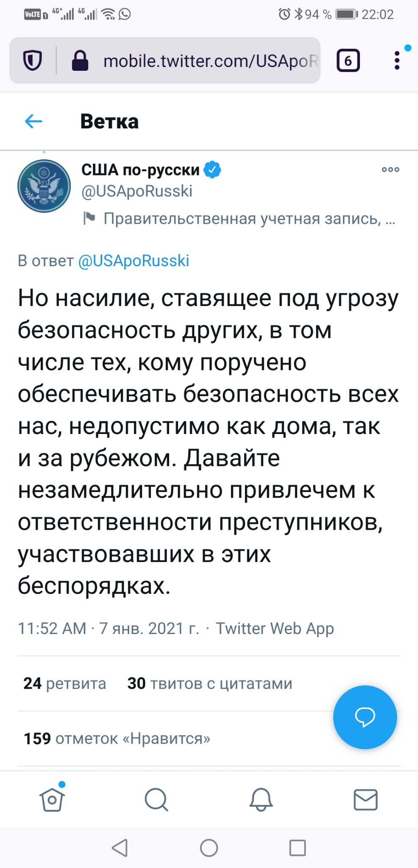This screenshot has width=418, height=868.
Task: View the 159 отметок «Нравится» list
Action: pyautogui.click(x=117, y=738)
